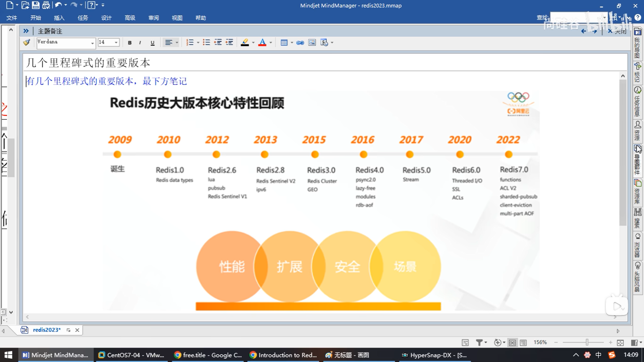Switch to the redis2023 document tab
Viewport: 644px width, 362px height.
pyautogui.click(x=47, y=330)
